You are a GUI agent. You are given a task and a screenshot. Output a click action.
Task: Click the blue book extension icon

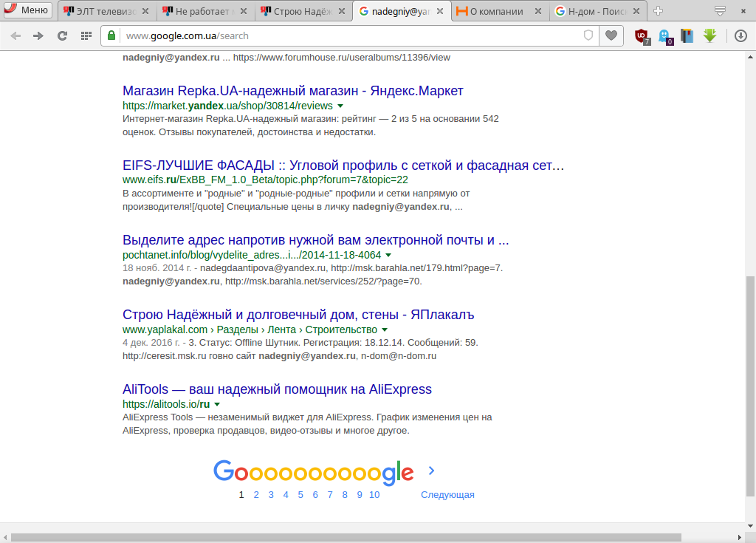[687, 35]
